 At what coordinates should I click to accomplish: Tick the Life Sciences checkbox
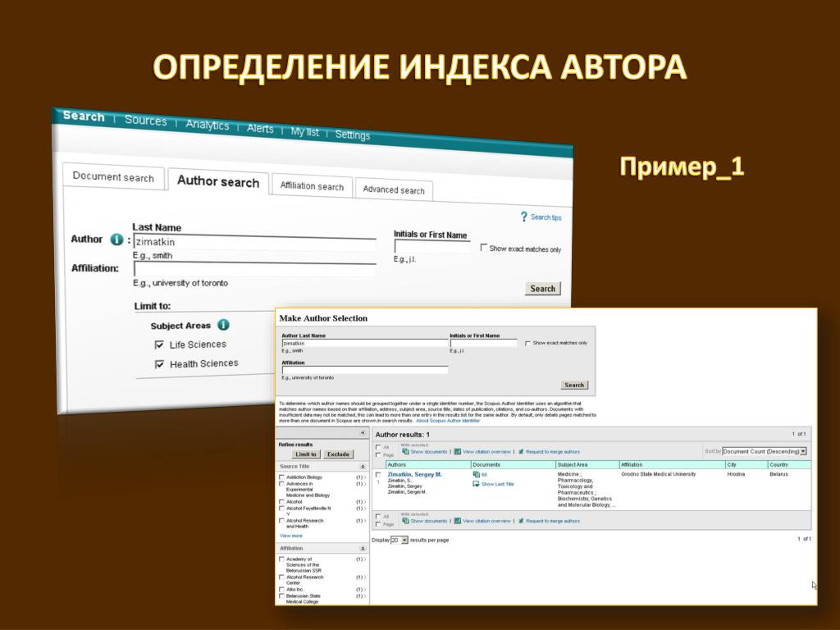pos(159,345)
